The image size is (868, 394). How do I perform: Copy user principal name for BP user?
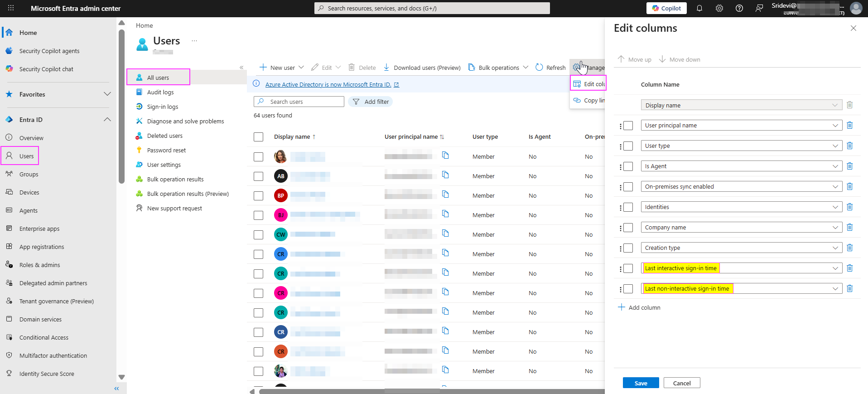point(445,195)
